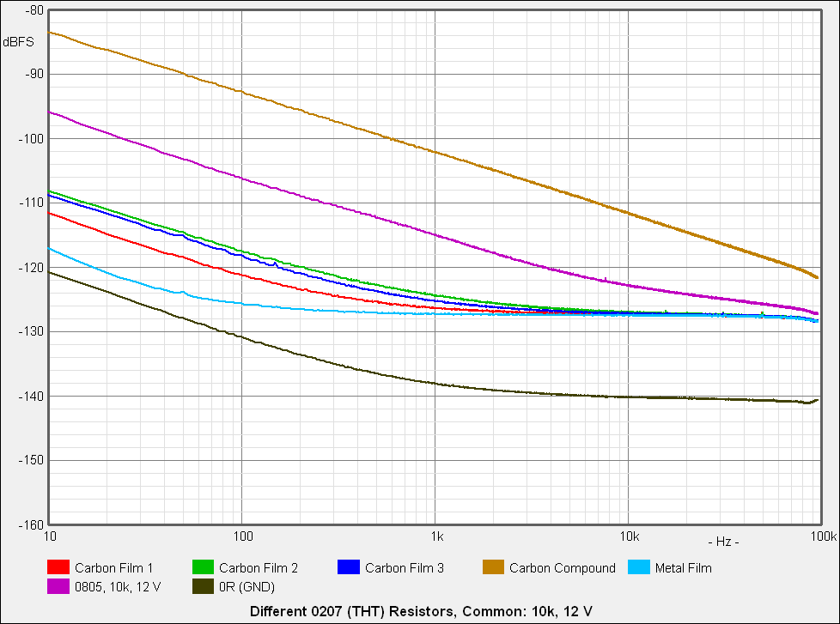Click the '-100' y-axis tick label
The height and width of the screenshot is (624, 840).
pyautogui.click(x=32, y=138)
